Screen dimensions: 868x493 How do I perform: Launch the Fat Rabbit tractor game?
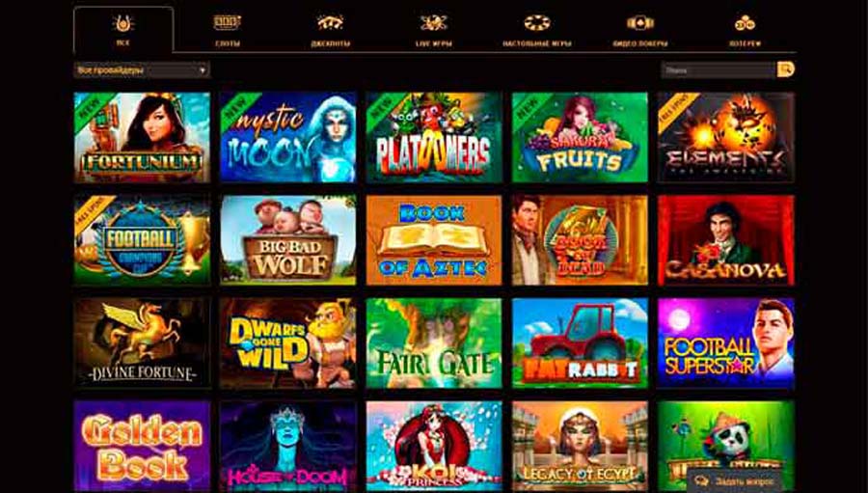click(581, 342)
